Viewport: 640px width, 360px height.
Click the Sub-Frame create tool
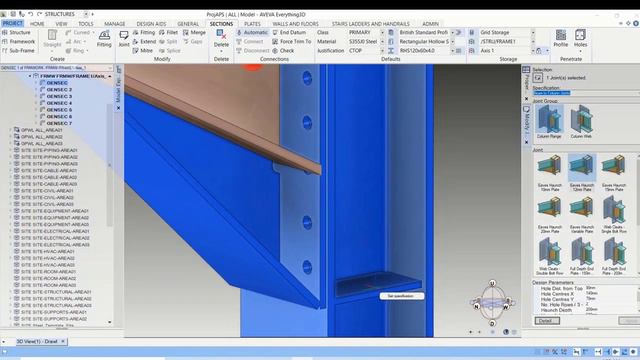18,51
